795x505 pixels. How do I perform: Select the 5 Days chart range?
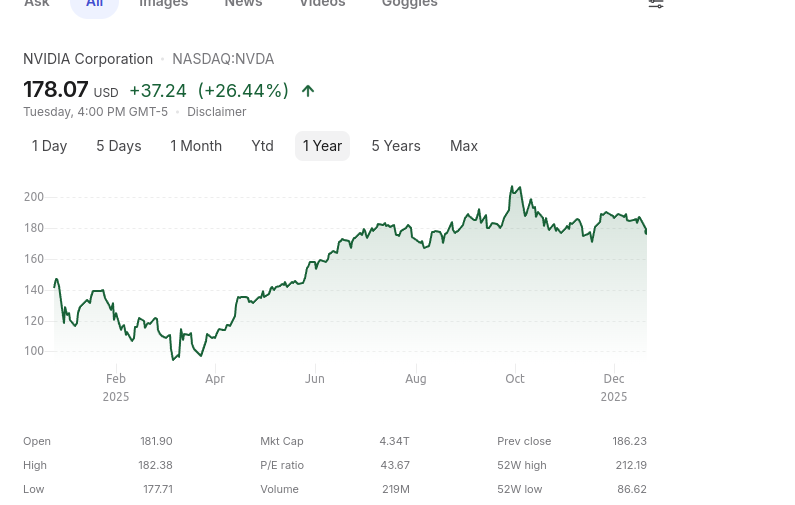click(x=119, y=146)
